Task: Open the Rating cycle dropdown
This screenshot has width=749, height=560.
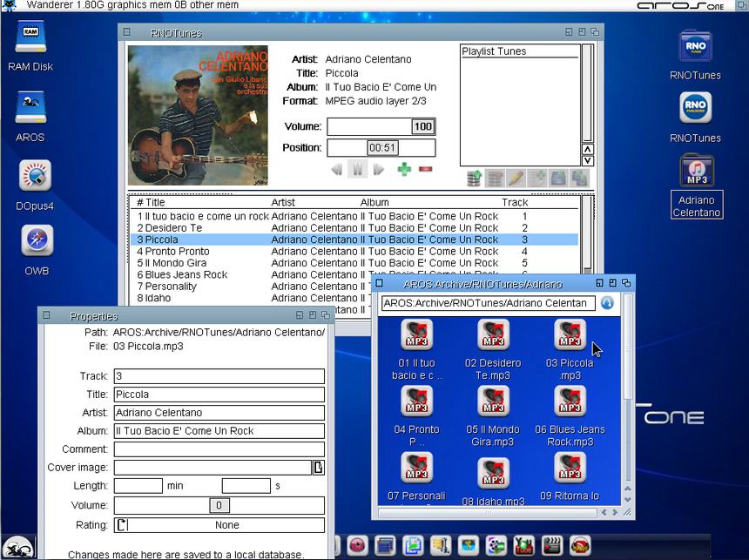Action: pyautogui.click(x=122, y=525)
